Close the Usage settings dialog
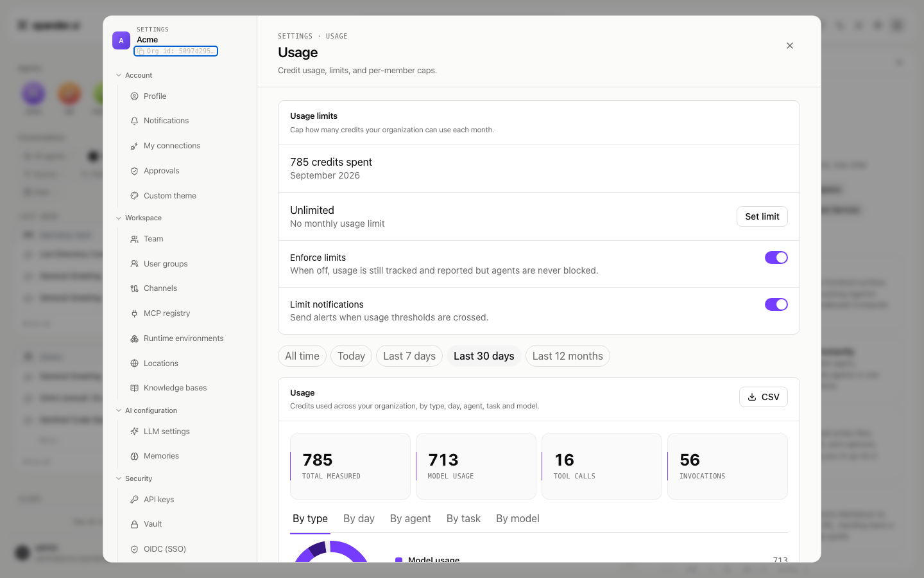924x578 pixels. (790, 46)
